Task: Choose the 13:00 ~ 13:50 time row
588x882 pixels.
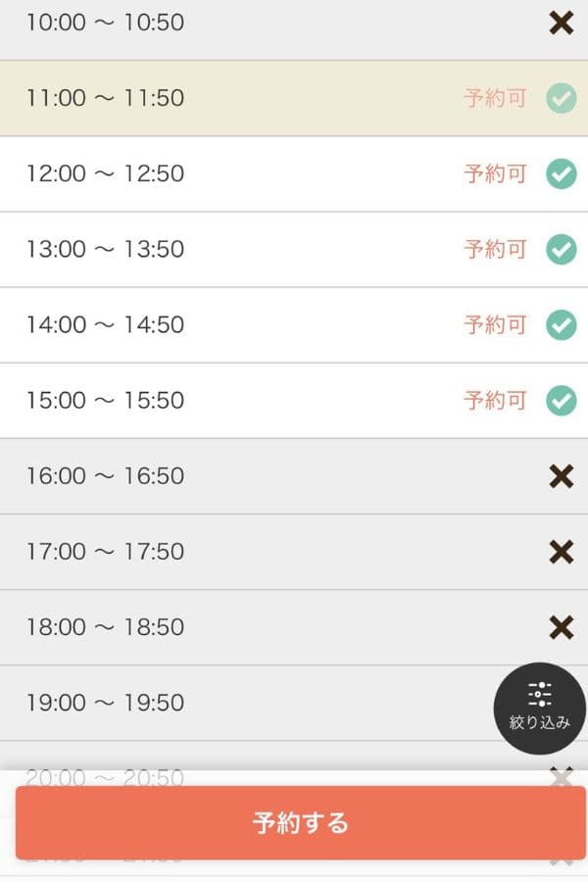Action: 294,250
